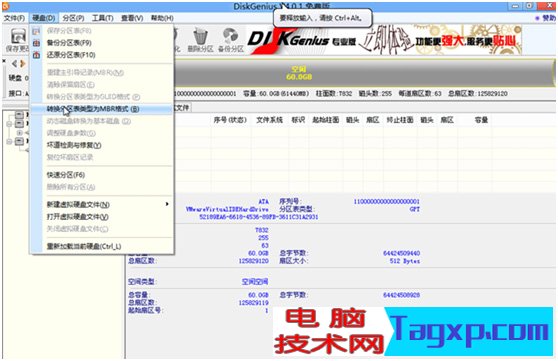Viewport: 558px width, 361px height.
Task: Expand the plus node in disk tree
Action: click(20, 132)
